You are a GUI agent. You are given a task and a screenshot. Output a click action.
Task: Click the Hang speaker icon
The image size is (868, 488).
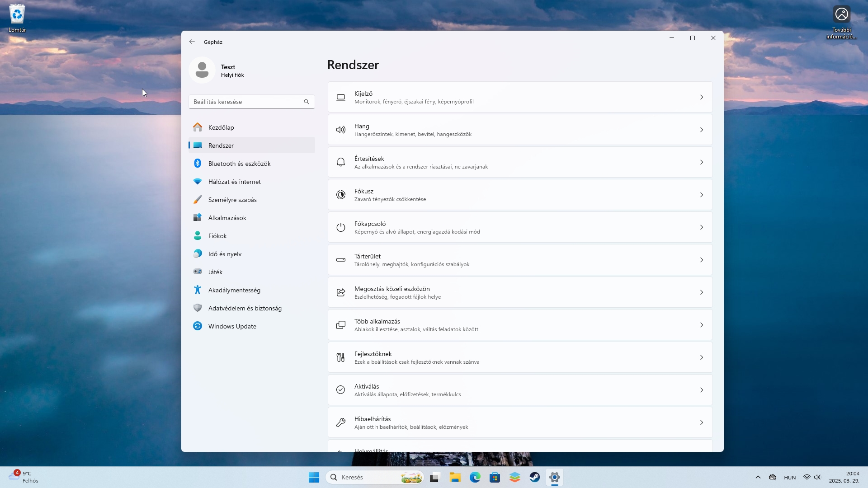click(x=341, y=130)
